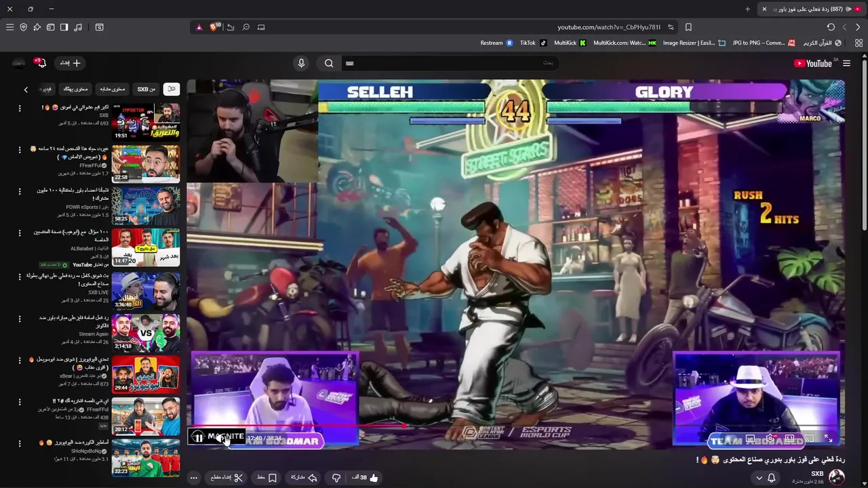Enter fullscreen mode on the video player
The width and height of the screenshot is (868, 488).
[828, 439]
